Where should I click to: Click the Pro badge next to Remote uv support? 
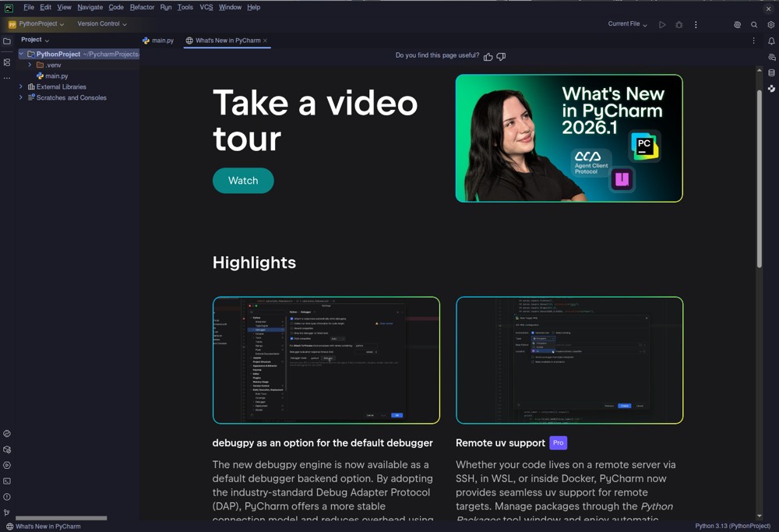(559, 442)
